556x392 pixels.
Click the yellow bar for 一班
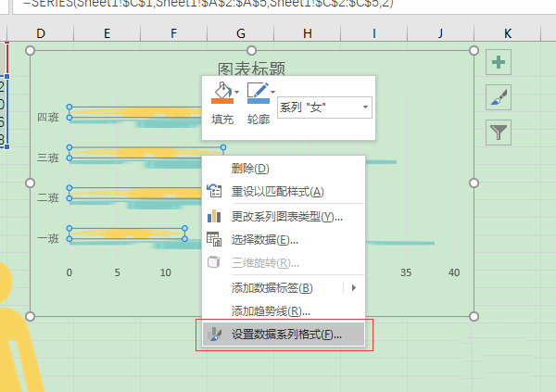coord(127,234)
